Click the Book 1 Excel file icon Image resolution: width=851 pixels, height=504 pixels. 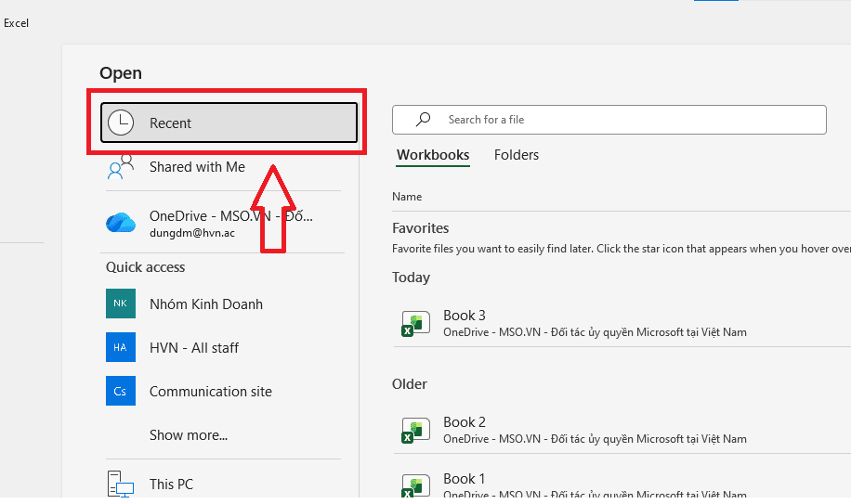coord(415,485)
